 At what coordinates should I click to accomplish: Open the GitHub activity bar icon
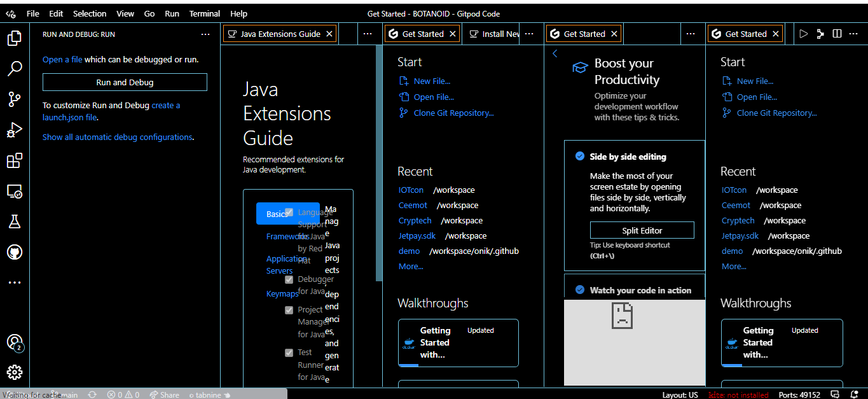click(x=14, y=252)
